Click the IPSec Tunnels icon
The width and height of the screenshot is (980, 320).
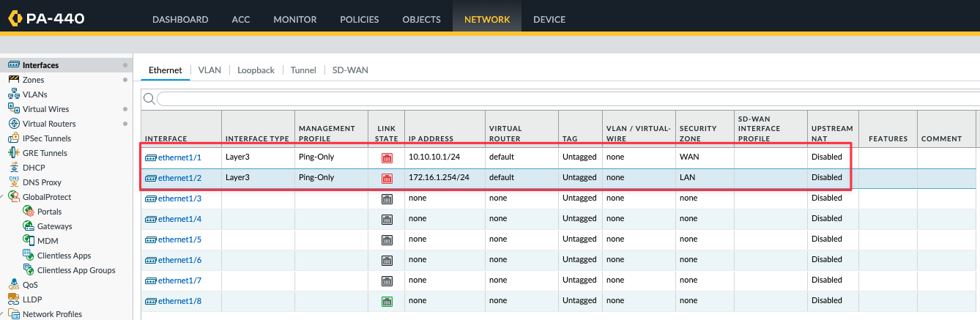(14, 138)
